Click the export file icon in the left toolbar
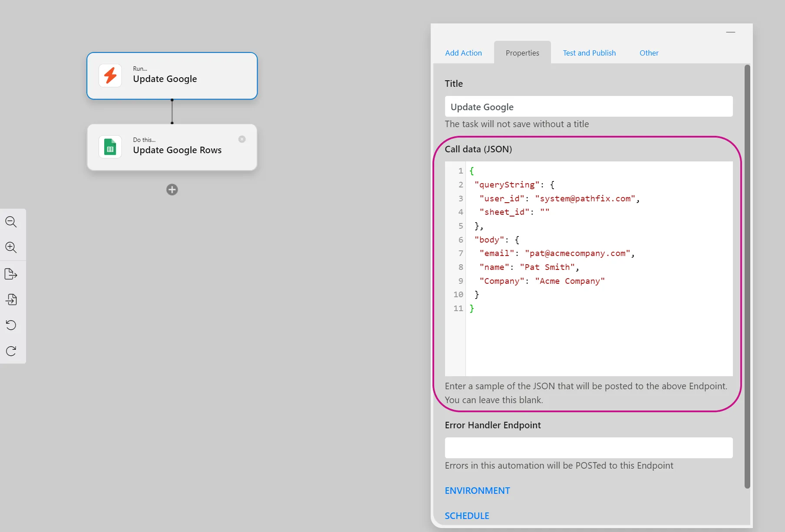 pyautogui.click(x=11, y=274)
